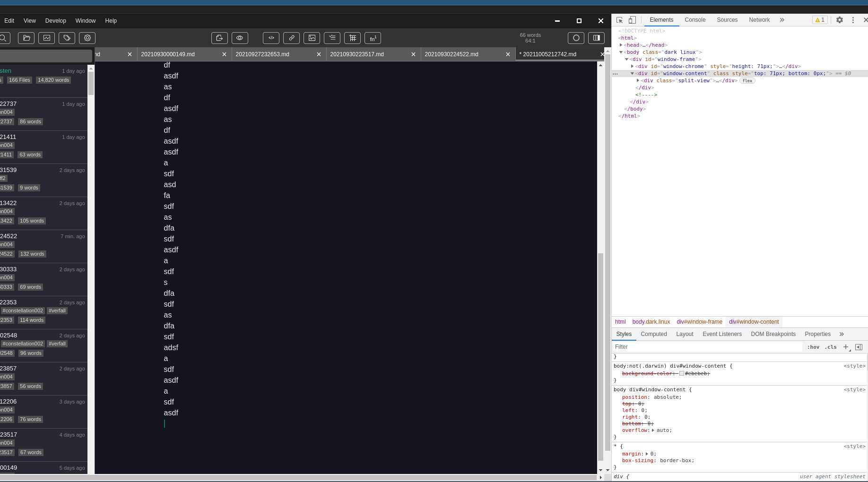Expand the split-view div in the DOM tree
868x482 pixels.
pyautogui.click(x=638, y=80)
